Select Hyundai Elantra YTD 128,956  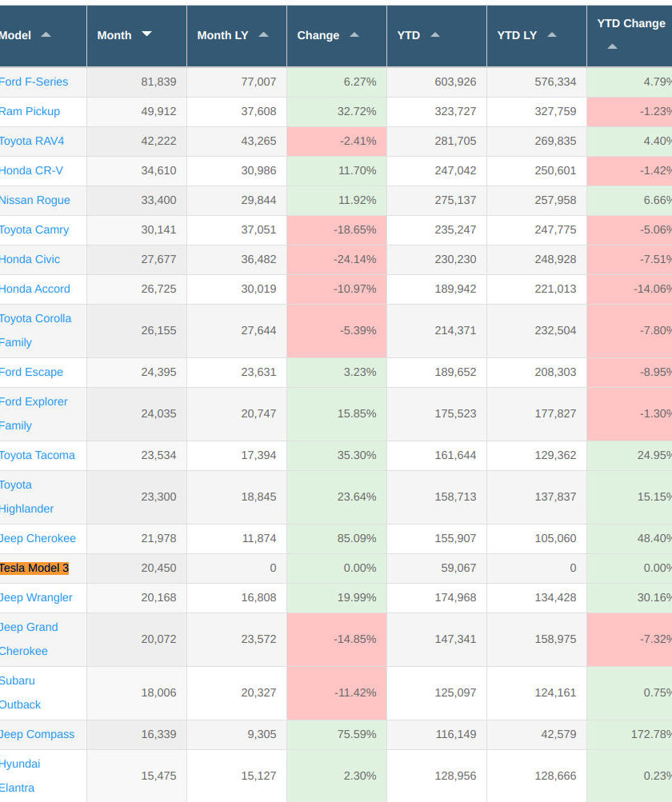(455, 776)
